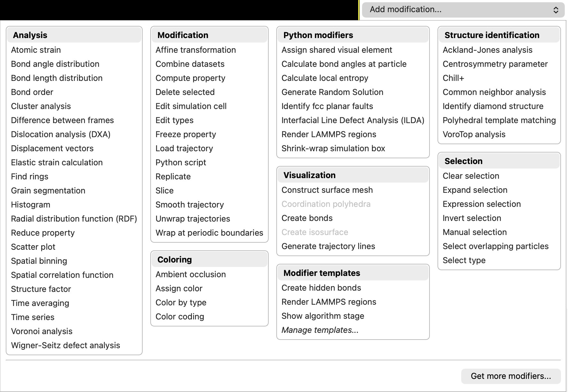Select Atomic strain modifier
This screenshot has width=568, height=392.
(36, 50)
